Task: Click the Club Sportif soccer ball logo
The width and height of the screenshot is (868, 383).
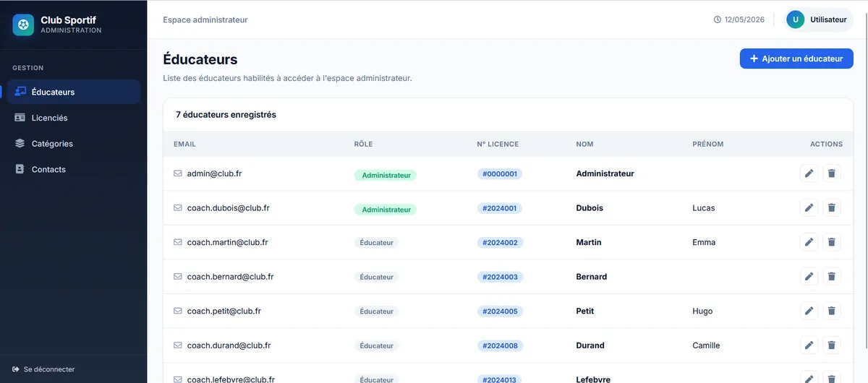Action: click(23, 25)
